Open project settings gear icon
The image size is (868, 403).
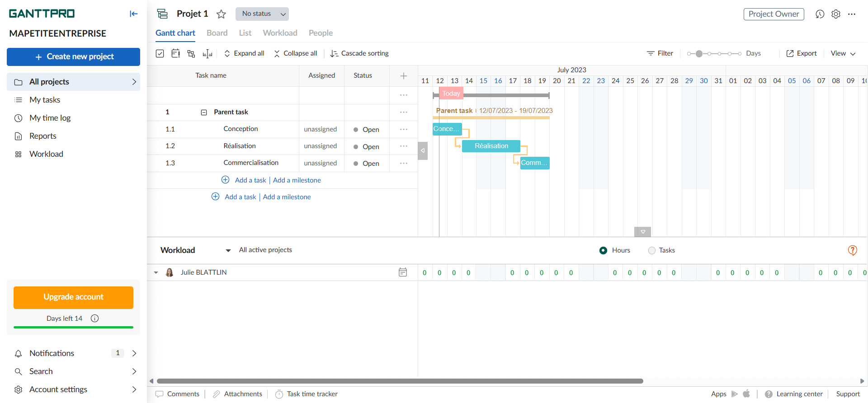pyautogui.click(x=836, y=14)
